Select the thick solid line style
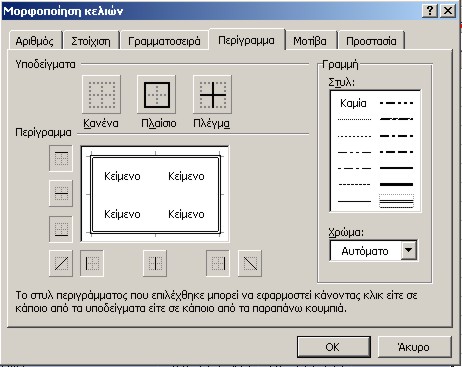The image size is (462, 367). pyautogui.click(x=396, y=184)
